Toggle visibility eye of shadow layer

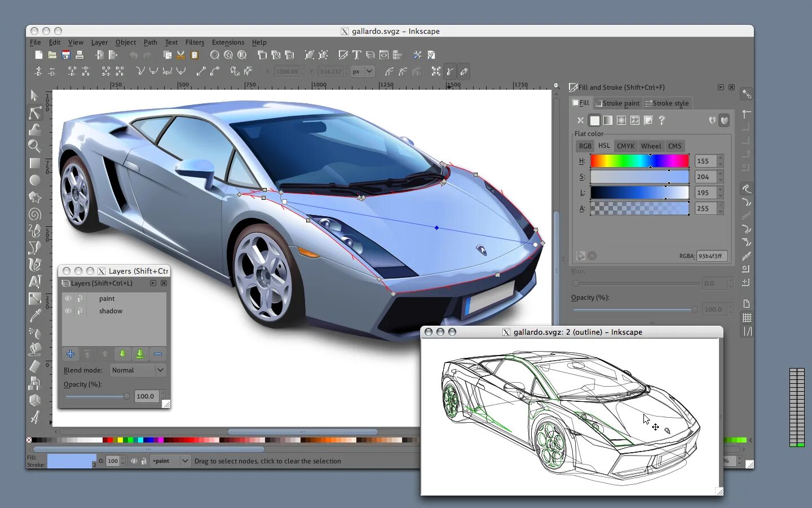click(68, 311)
